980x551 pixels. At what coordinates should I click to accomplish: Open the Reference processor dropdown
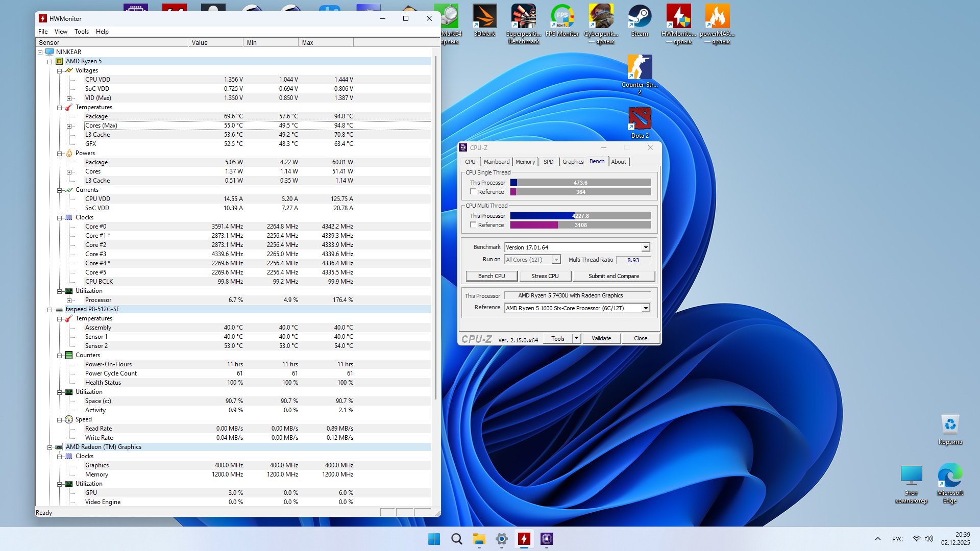pos(646,308)
